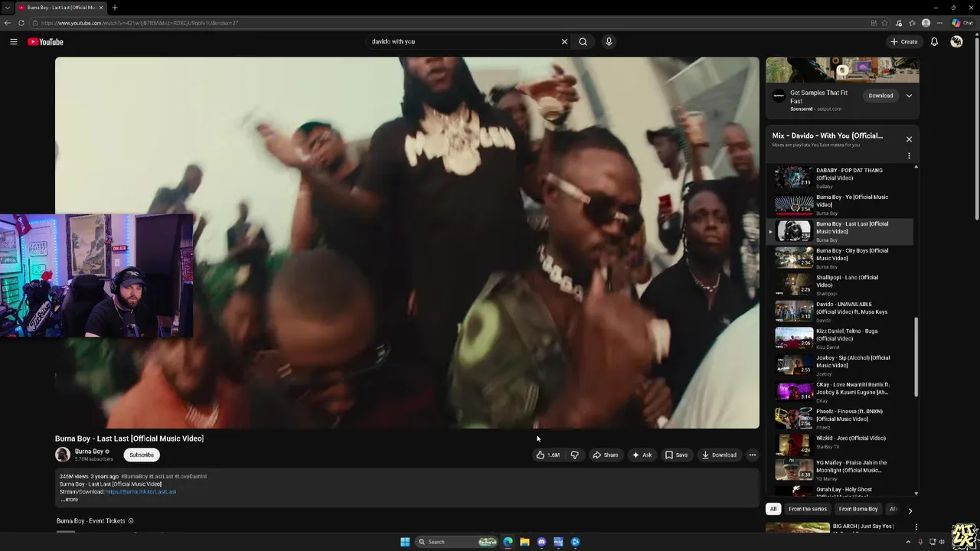Screen dimensions: 980x551
Task: Open the Burna Boy channel avatar
Action: 63,455
